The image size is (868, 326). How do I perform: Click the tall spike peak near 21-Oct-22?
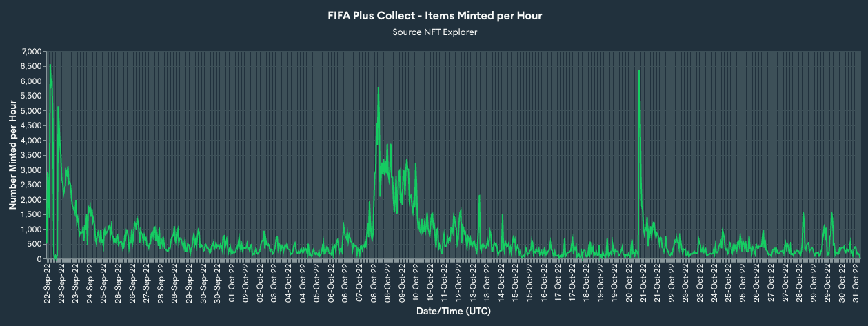click(639, 70)
